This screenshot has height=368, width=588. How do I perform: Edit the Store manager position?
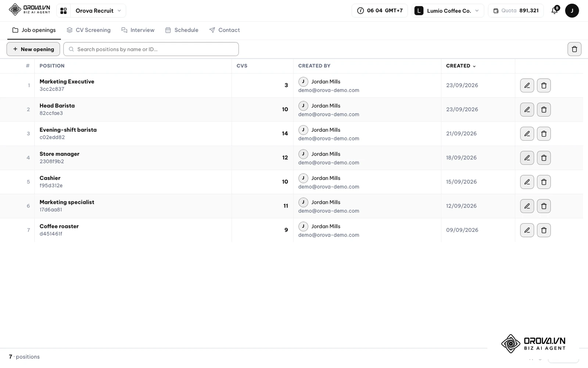[x=527, y=158]
